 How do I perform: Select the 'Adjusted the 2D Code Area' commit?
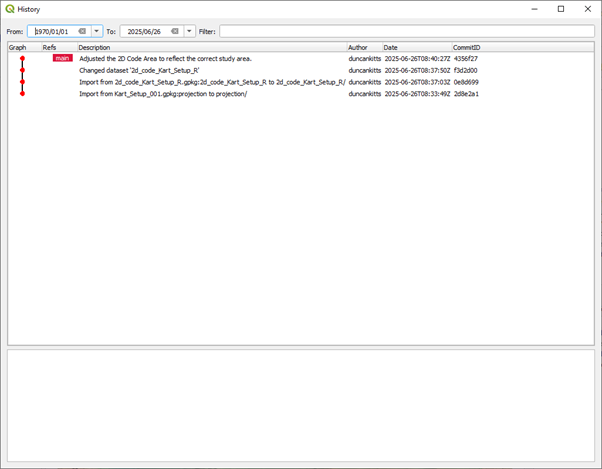pyautogui.click(x=165, y=59)
